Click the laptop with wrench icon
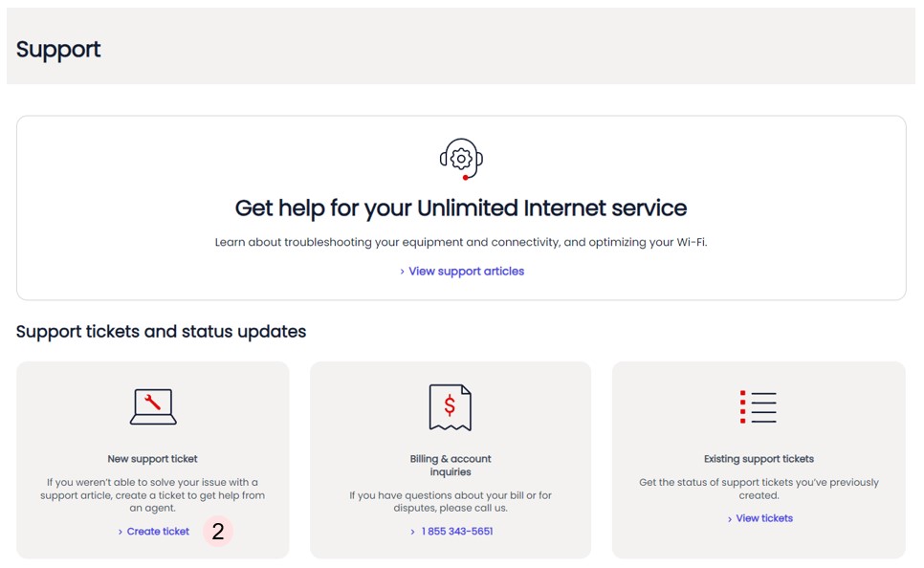The image size is (924, 568). point(153,406)
